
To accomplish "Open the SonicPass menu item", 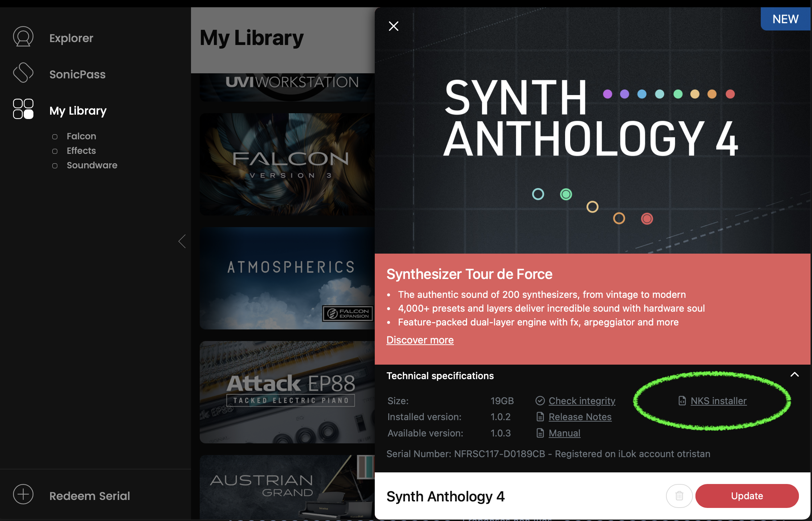I will click(x=77, y=74).
